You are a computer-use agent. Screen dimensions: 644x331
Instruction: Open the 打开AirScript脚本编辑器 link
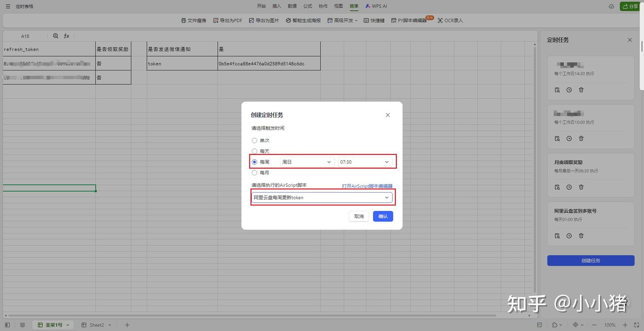367,186
